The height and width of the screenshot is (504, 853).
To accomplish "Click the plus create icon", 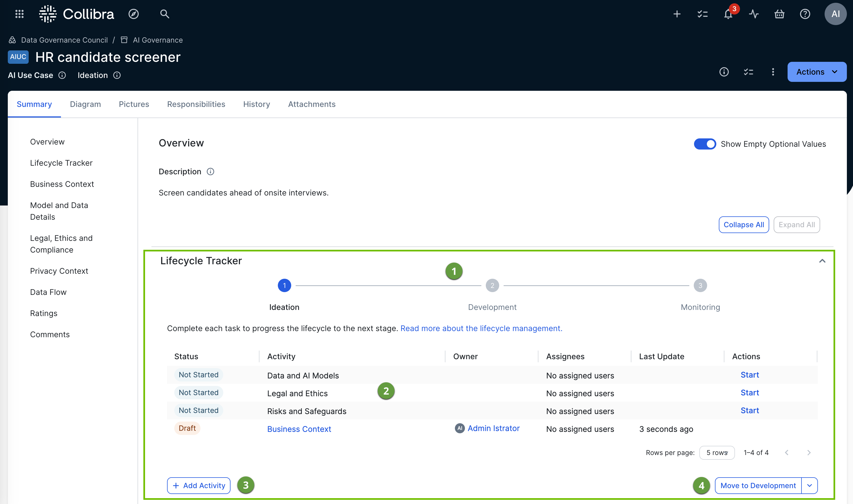I will [677, 14].
